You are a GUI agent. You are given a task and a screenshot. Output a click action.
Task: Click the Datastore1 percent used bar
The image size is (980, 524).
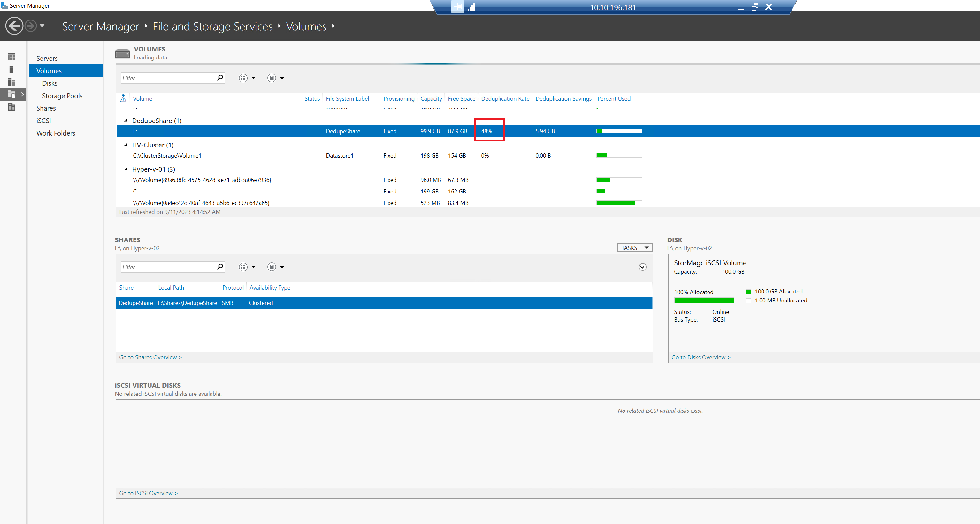(x=619, y=155)
